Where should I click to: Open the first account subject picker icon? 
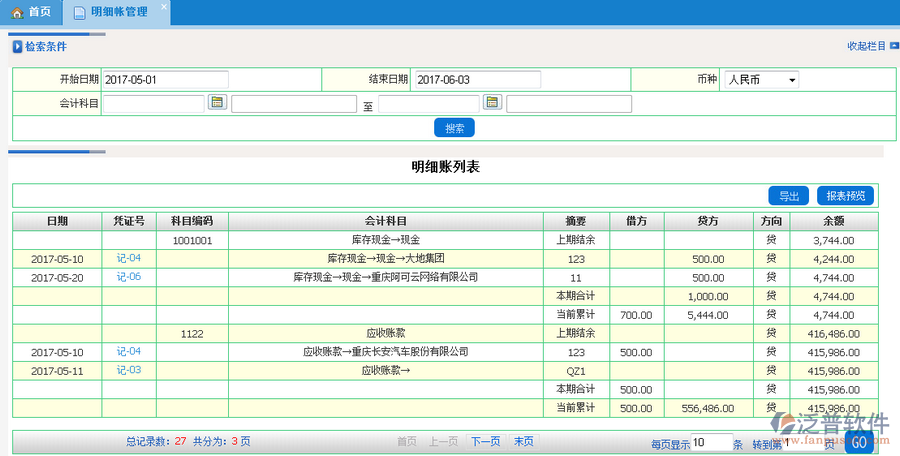[218, 102]
